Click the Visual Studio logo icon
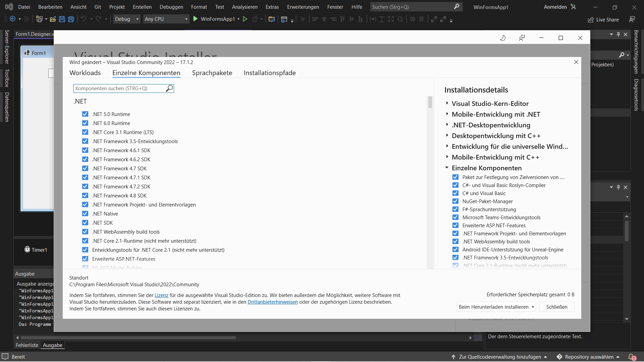The image size is (644, 362). (9, 7)
